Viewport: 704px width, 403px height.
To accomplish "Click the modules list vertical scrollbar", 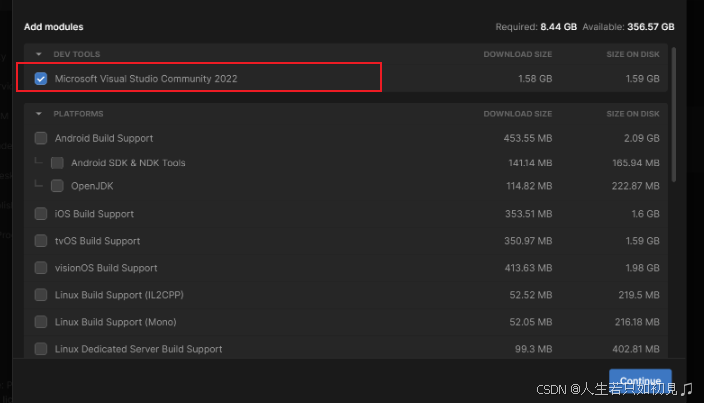I will tap(673, 114).
